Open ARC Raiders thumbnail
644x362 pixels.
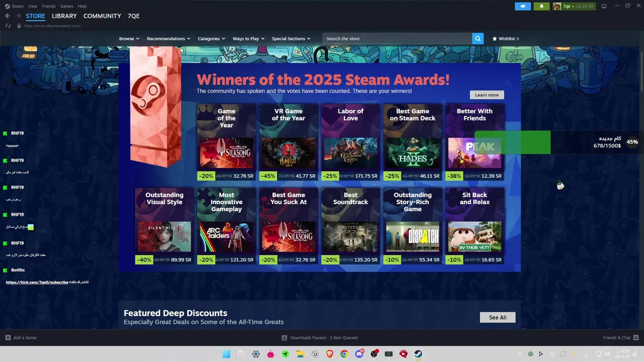(226, 236)
